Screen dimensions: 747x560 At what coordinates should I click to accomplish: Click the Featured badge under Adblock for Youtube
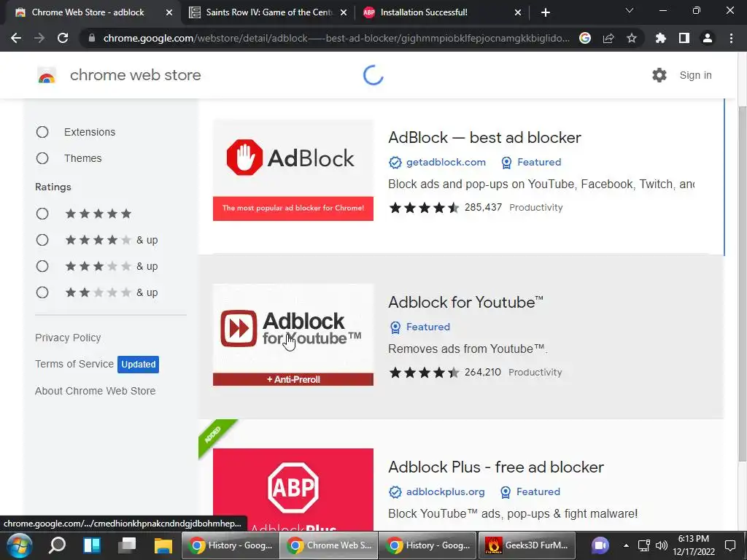pyautogui.click(x=419, y=327)
